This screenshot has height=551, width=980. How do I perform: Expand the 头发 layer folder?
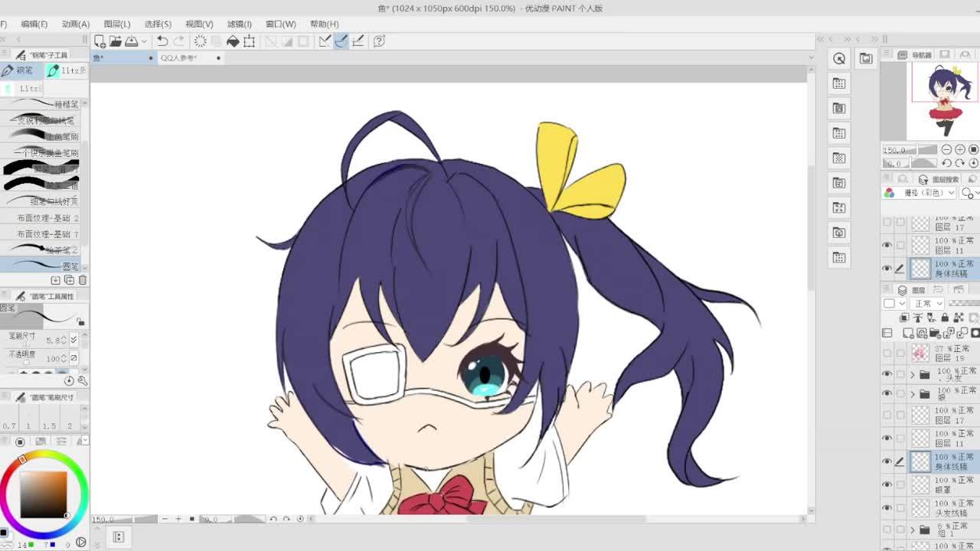[912, 374]
